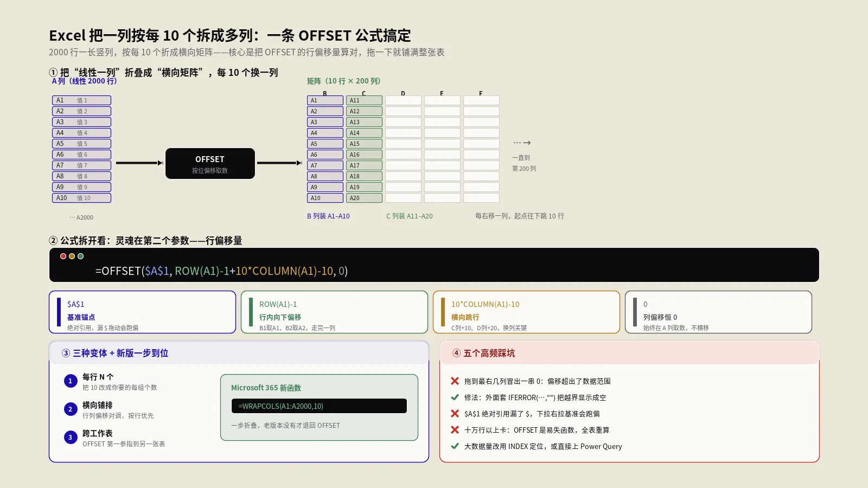The image size is (868, 488).
Task: Click text 大数据量改用 INDEX 定位
Action: (543, 446)
